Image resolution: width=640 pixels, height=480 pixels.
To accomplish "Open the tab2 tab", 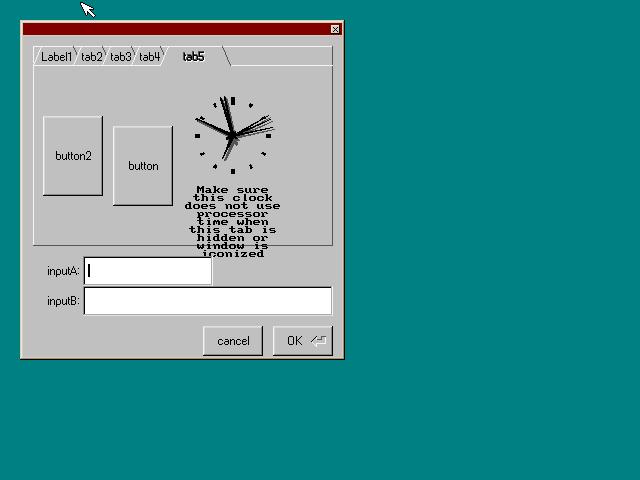I will pos(91,56).
